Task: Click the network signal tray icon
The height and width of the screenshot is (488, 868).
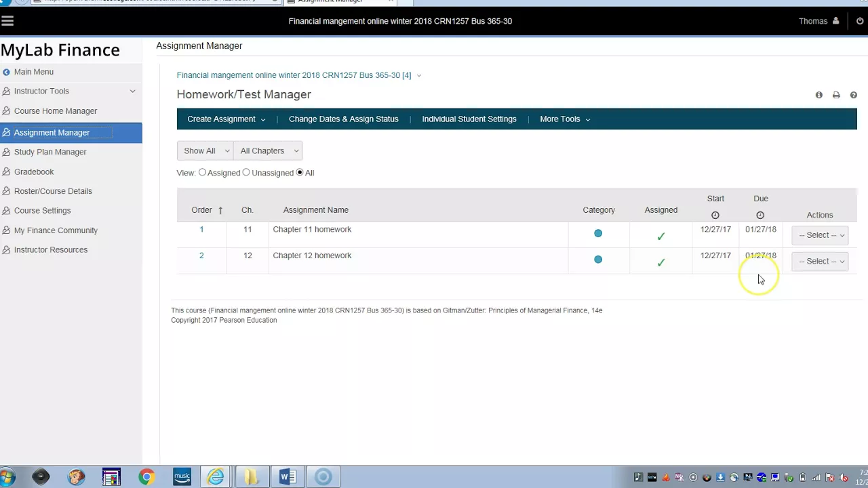Action: (x=816, y=478)
